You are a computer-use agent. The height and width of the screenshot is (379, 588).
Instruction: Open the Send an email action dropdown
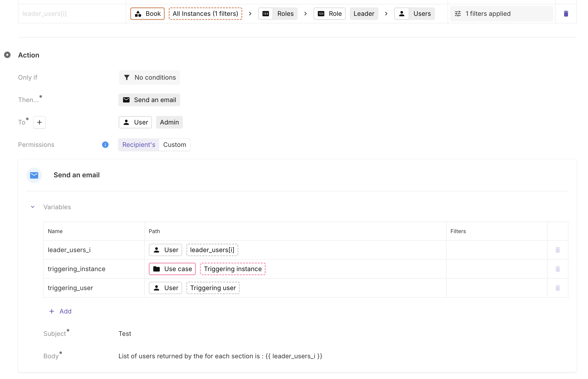(149, 100)
